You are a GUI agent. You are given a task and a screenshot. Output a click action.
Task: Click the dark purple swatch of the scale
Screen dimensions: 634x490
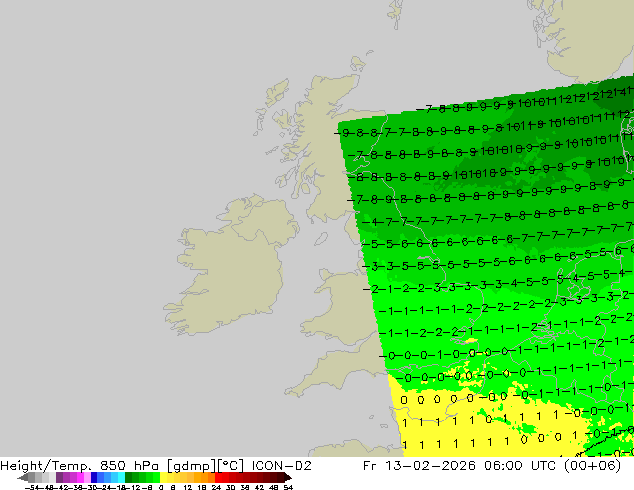click(59, 477)
